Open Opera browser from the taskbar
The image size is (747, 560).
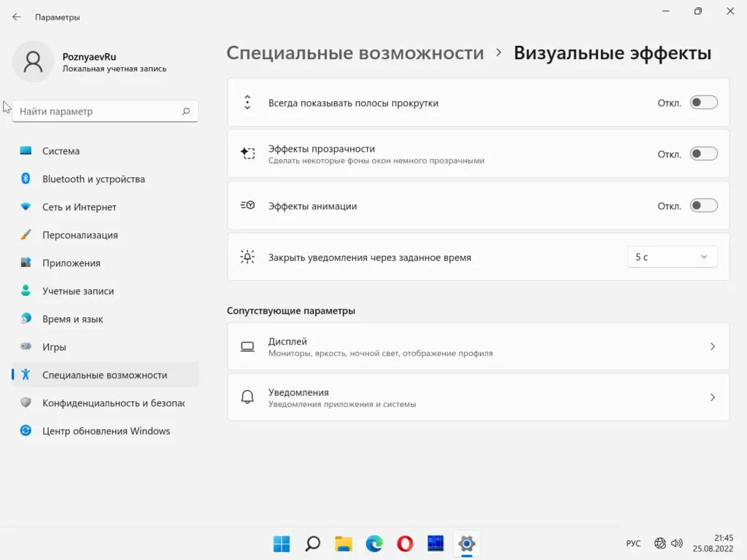tap(405, 543)
